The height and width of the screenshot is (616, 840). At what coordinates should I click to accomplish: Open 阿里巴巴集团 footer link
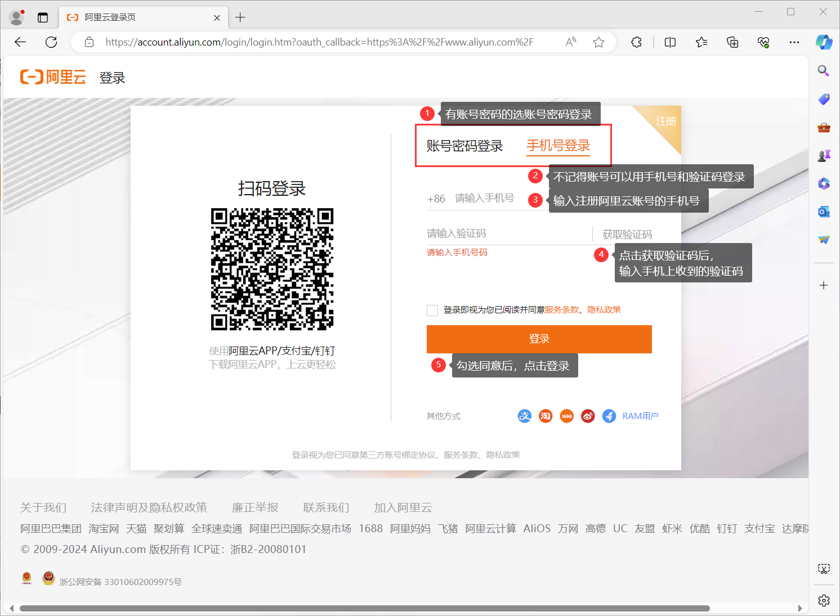tap(51, 529)
